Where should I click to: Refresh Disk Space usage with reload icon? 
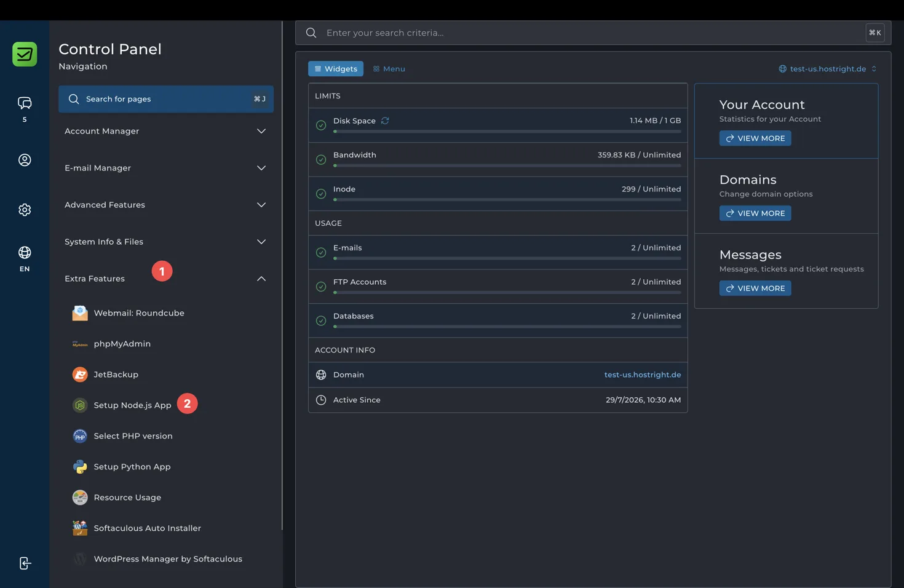point(385,121)
